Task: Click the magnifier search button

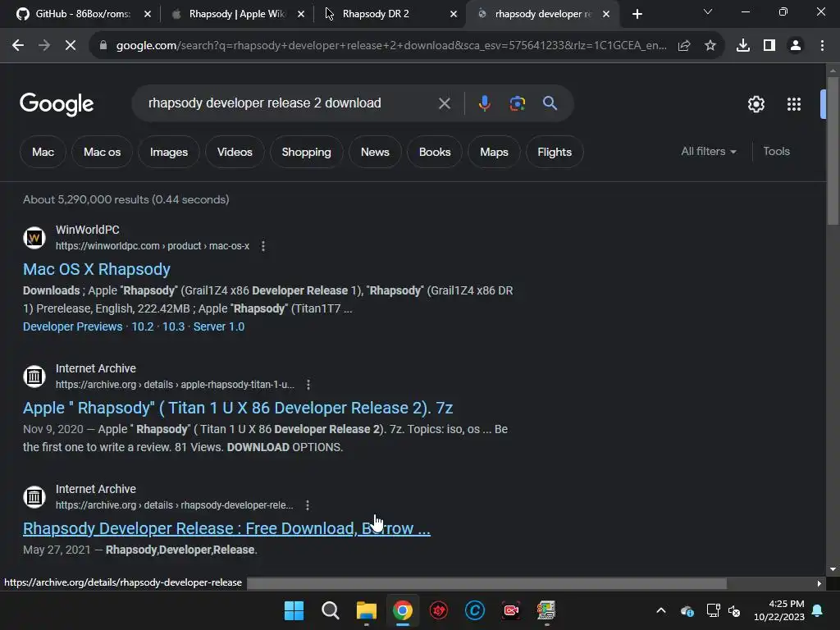Action: (550, 103)
